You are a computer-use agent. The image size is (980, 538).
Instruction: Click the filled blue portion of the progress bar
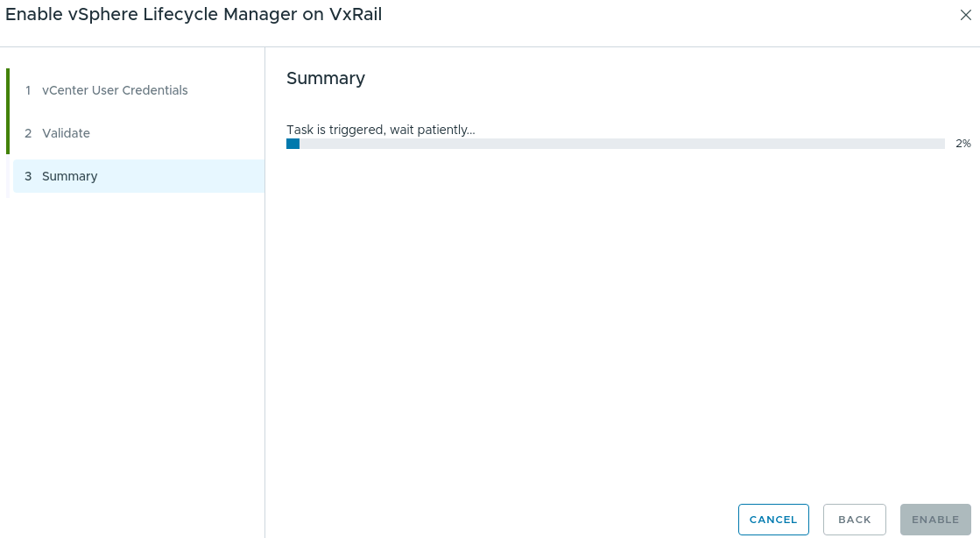293,143
